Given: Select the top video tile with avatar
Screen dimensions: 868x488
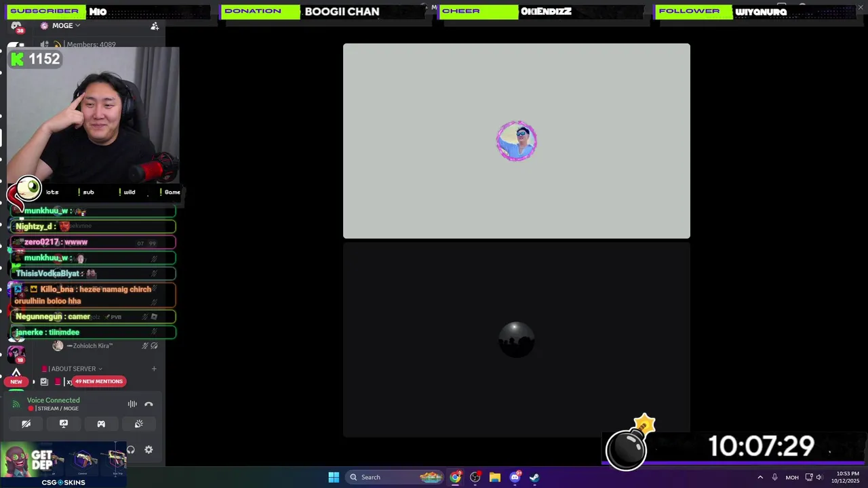Looking at the screenshot, I should point(517,141).
